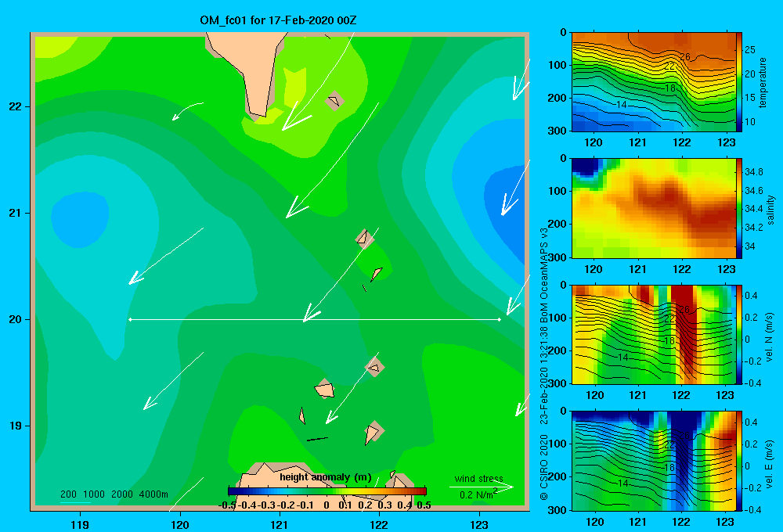The image size is (783, 532).
Task: Select the height anomaly (m) label
Action: [x=326, y=477]
